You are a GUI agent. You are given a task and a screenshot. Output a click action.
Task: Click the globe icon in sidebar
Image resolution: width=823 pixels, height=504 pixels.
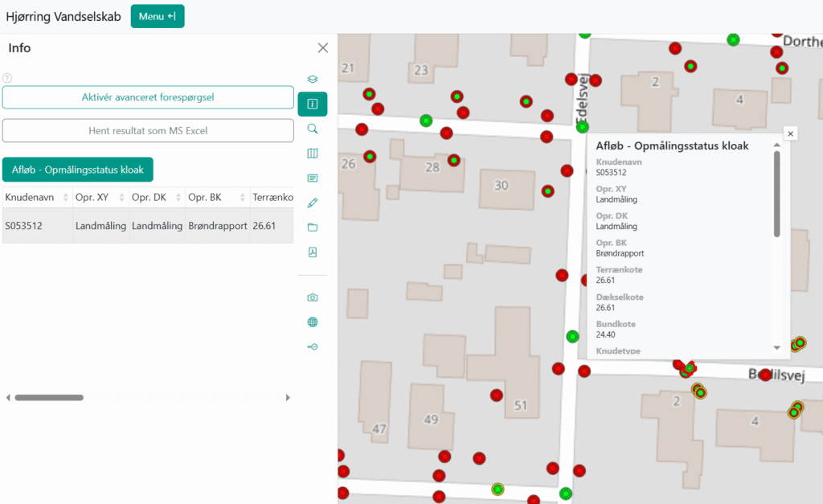pos(313,322)
